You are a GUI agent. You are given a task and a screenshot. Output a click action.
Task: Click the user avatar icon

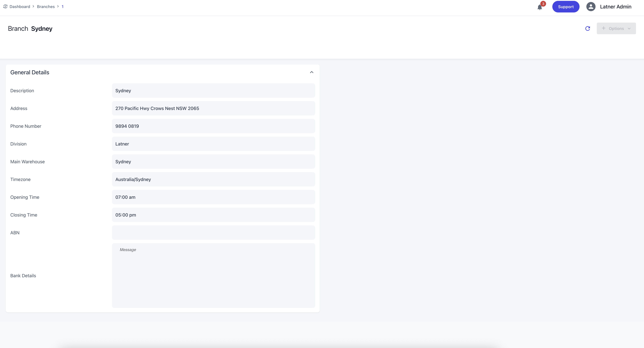click(591, 7)
